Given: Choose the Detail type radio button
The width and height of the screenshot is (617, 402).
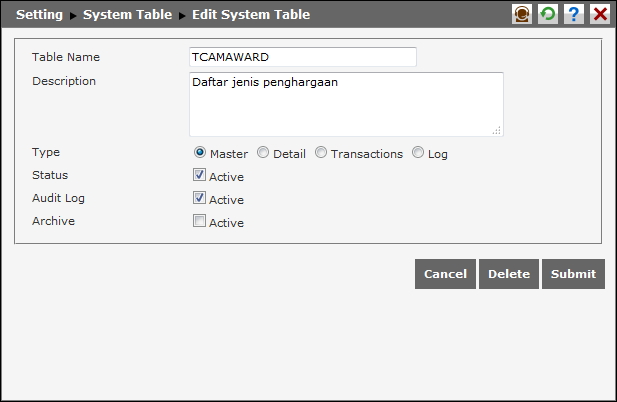Looking at the screenshot, I should point(263,153).
